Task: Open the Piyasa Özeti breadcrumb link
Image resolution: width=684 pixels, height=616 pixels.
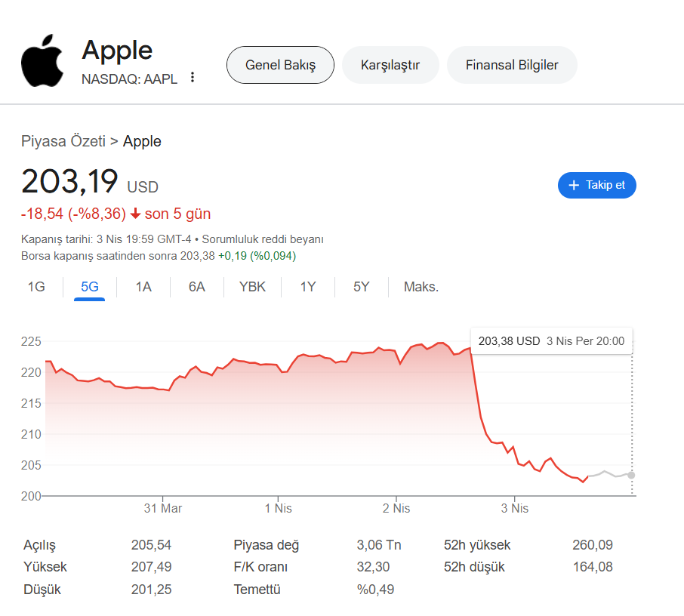Action: pos(63,141)
